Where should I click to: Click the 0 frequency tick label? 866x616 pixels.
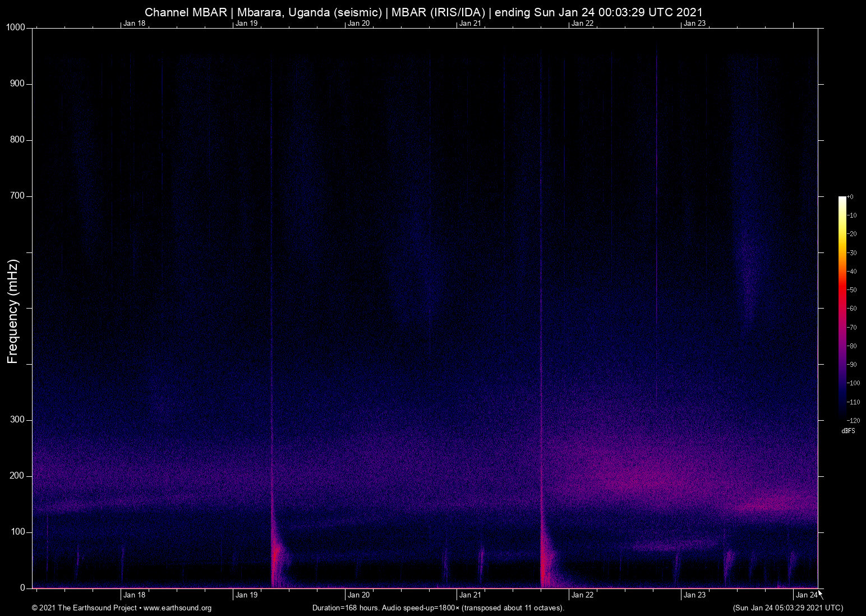click(x=22, y=587)
